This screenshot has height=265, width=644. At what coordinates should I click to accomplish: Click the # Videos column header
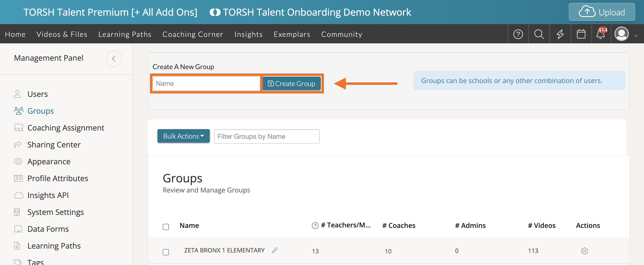[541, 225]
